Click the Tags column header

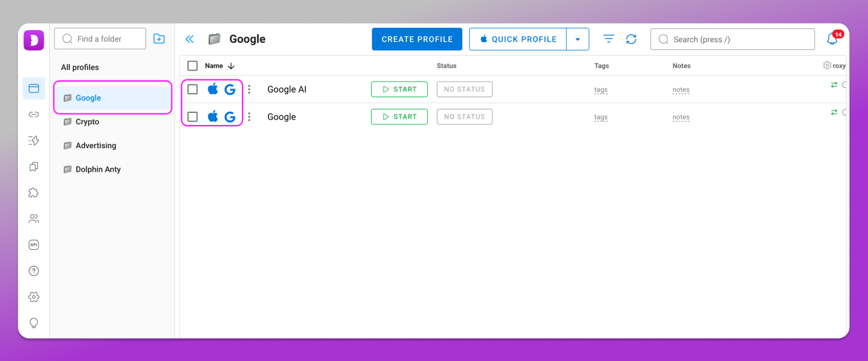click(x=602, y=66)
